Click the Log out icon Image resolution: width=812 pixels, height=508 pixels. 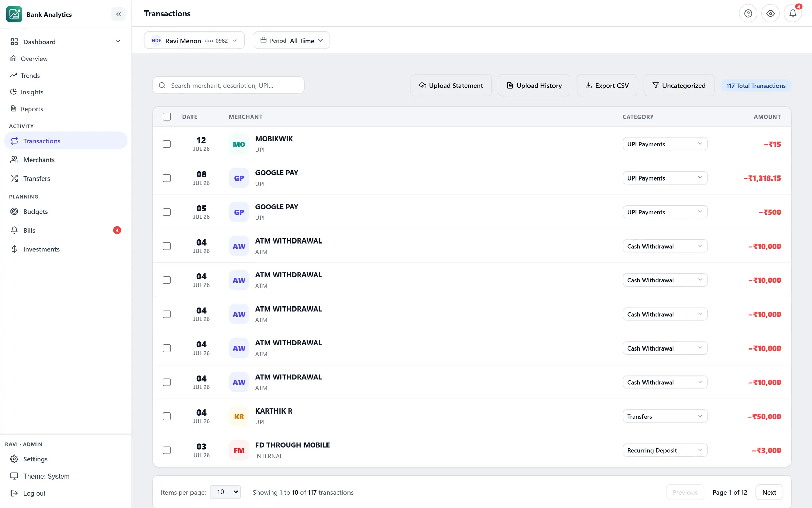[14, 493]
